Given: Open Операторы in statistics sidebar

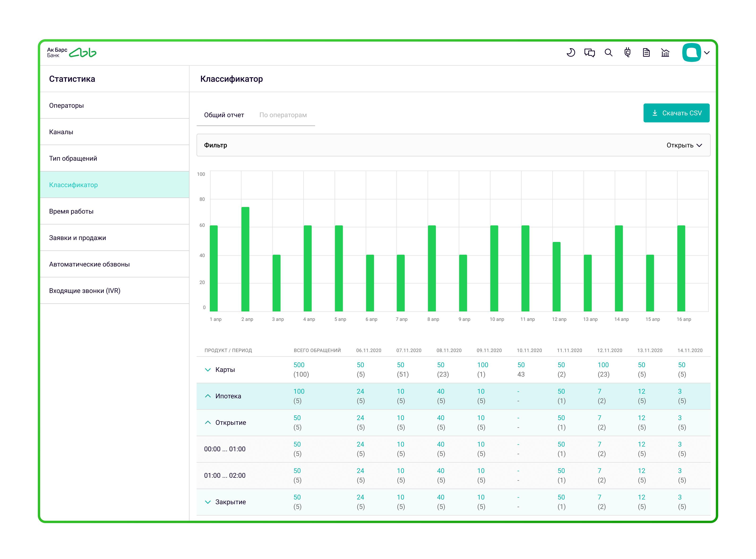Looking at the screenshot, I should coord(66,106).
